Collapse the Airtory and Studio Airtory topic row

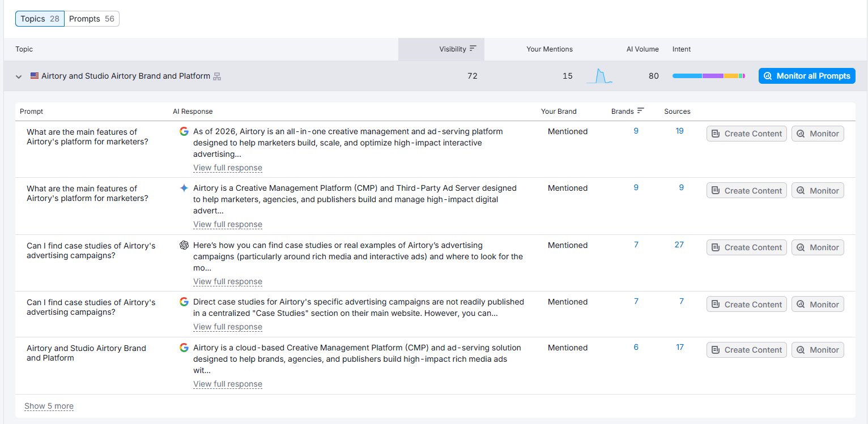pyautogui.click(x=19, y=76)
